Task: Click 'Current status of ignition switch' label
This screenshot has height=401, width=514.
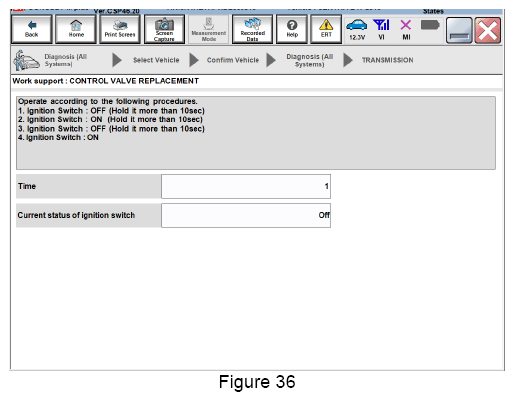Action: tap(76, 215)
